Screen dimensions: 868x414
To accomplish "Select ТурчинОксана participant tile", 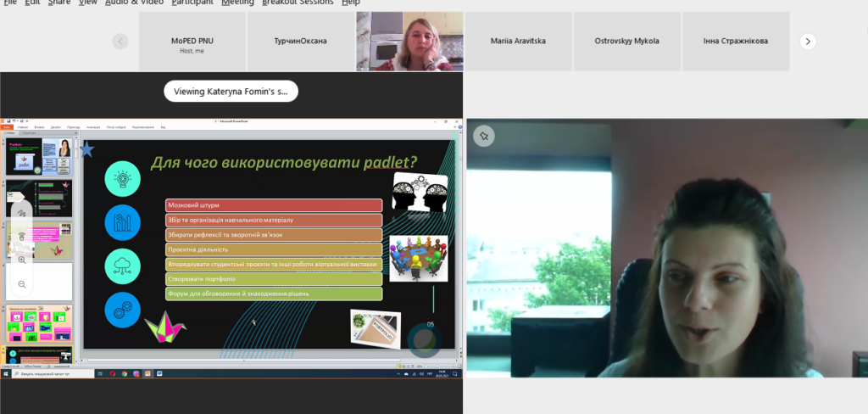I will pos(301,41).
